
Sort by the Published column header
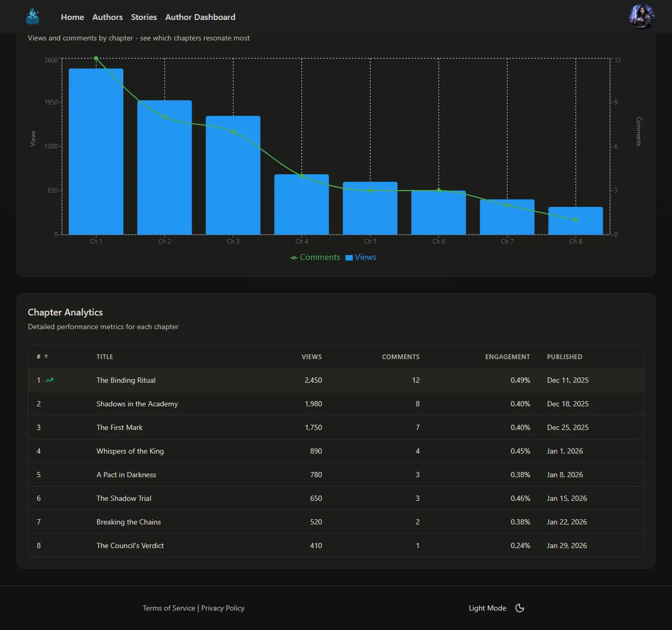564,356
